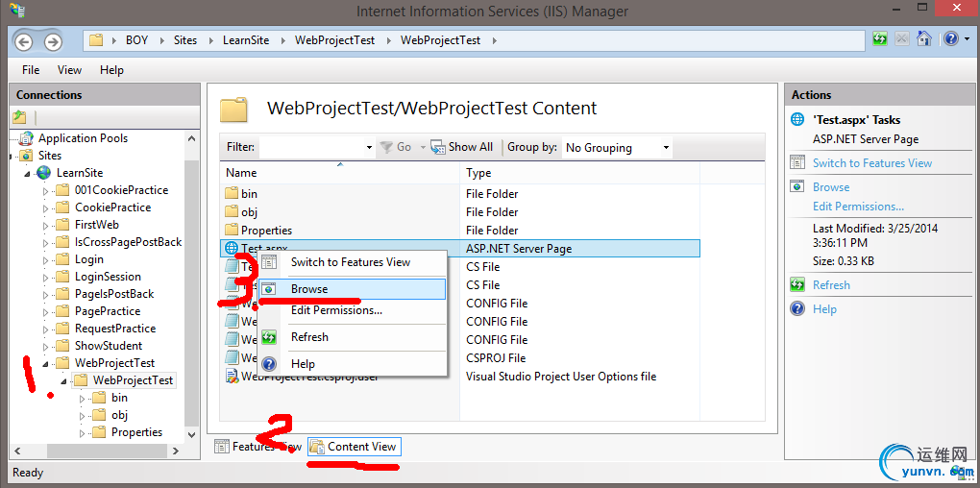Click the bin folder icon in content list
Screen dimensions: 980x488
click(232, 194)
